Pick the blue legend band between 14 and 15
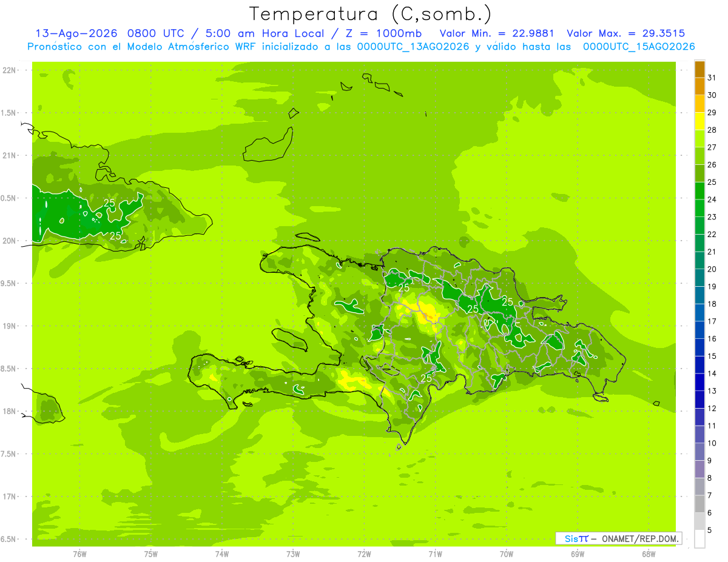The height and width of the screenshot is (562, 728). (x=699, y=365)
